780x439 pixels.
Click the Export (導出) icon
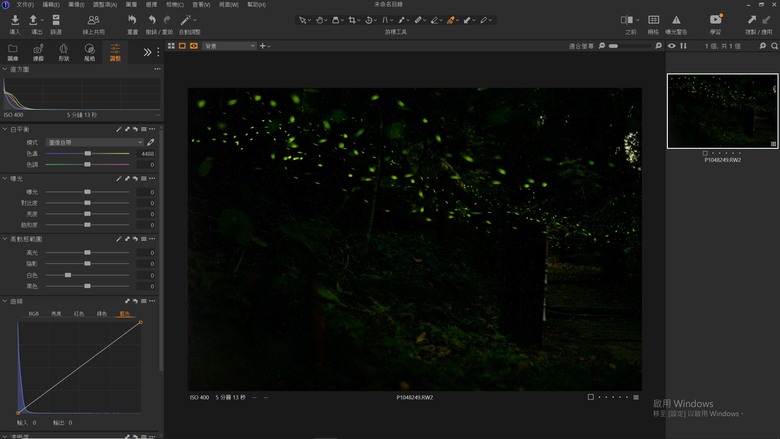coord(33,20)
